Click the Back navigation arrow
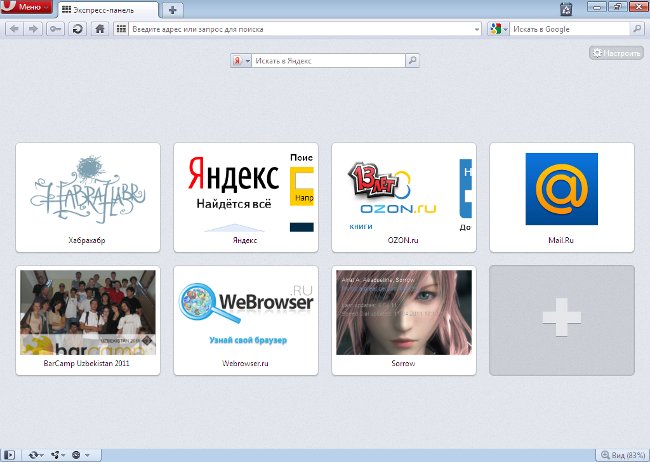The image size is (650, 462). (x=14, y=29)
